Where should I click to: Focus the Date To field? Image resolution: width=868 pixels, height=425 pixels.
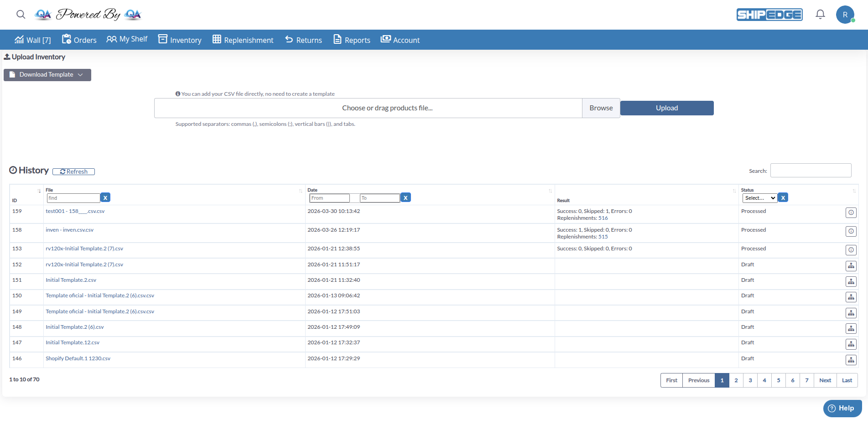[379, 198]
